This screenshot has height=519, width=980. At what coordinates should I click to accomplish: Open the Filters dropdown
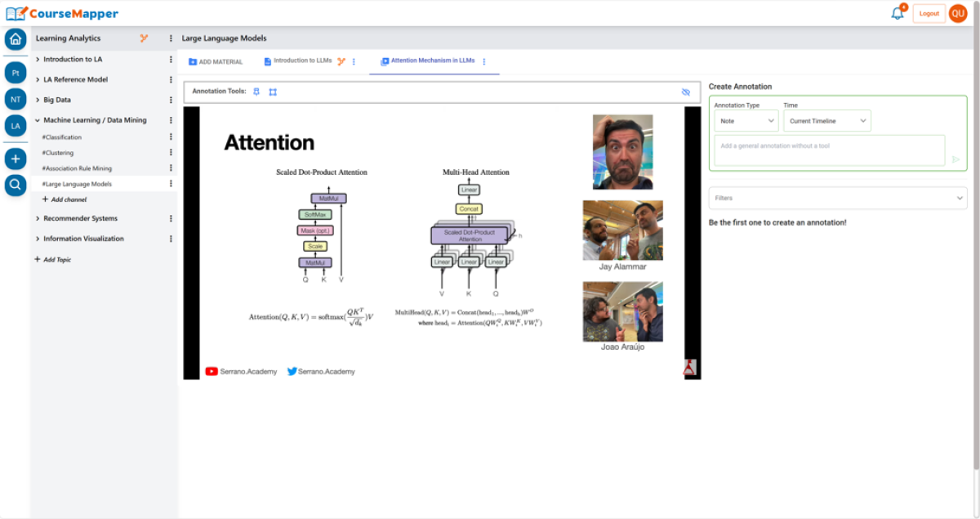pyautogui.click(x=837, y=198)
